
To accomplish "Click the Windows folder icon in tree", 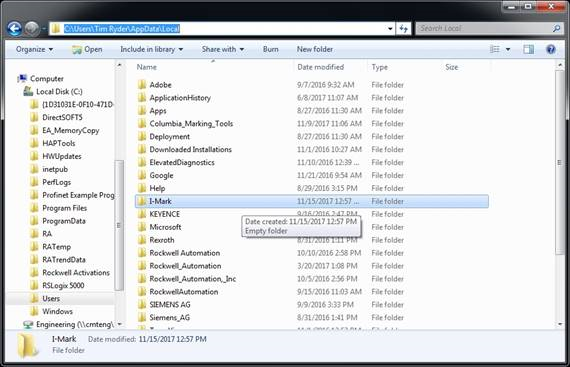I will point(34,311).
